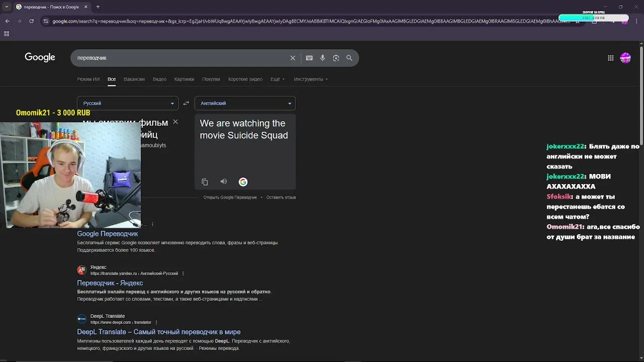
Task: Switch to the Вакансии tab
Action: (134, 79)
